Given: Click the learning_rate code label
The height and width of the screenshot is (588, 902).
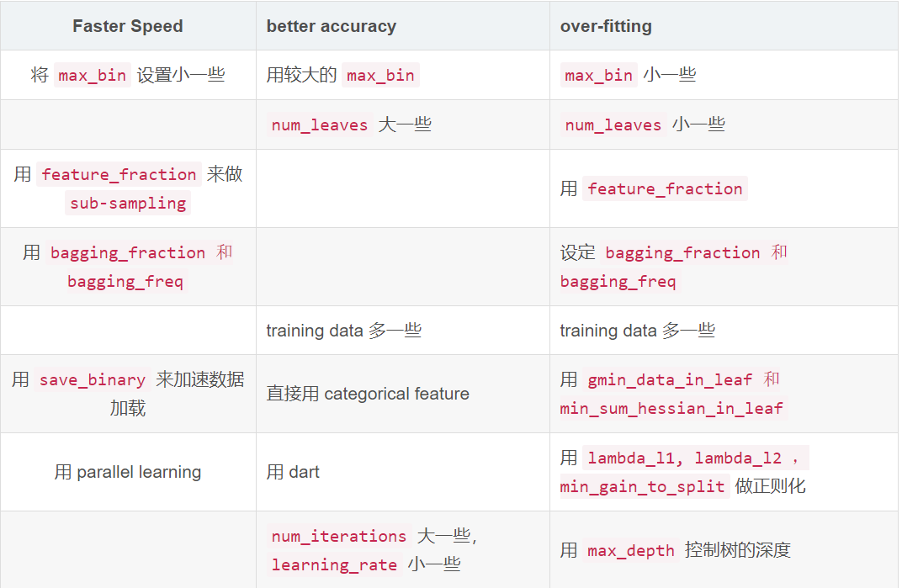Looking at the screenshot, I should 334,564.
